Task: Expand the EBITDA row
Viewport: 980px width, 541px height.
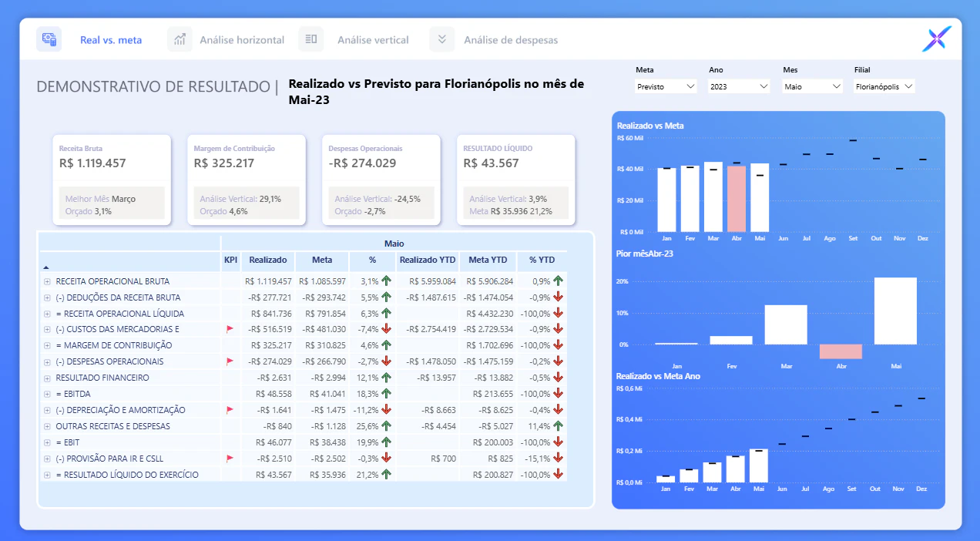Action: 48,394
